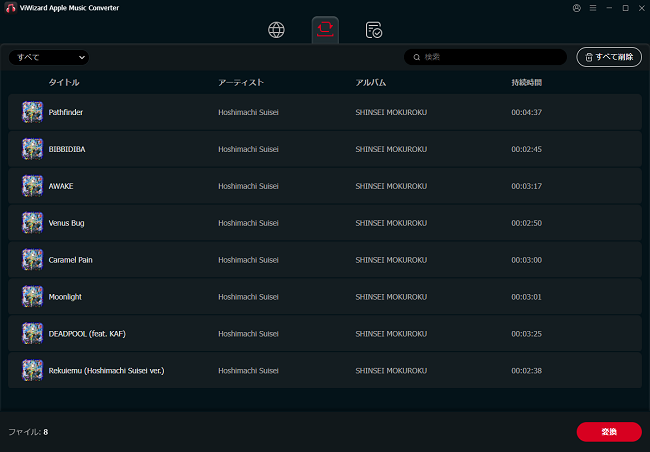The height and width of the screenshot is (452, 650).
Task: Click the アルバム column header
Action: click(x=371, y=83)
